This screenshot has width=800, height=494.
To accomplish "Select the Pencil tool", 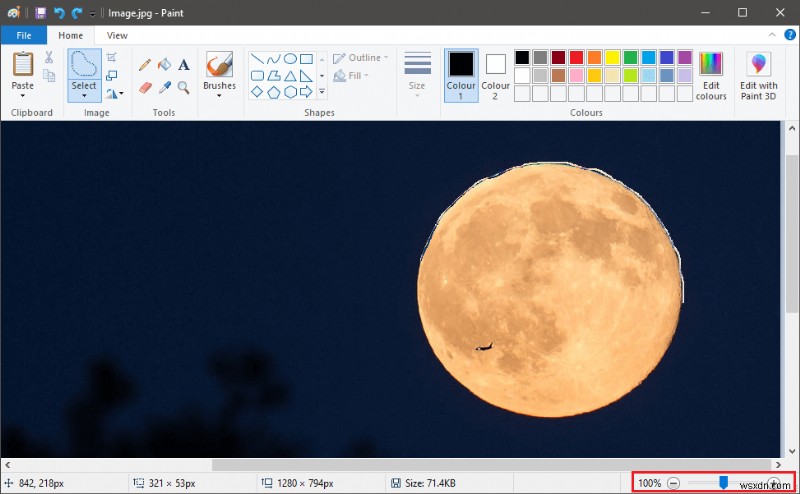I will pyautogui.click(x=144, y=65).
